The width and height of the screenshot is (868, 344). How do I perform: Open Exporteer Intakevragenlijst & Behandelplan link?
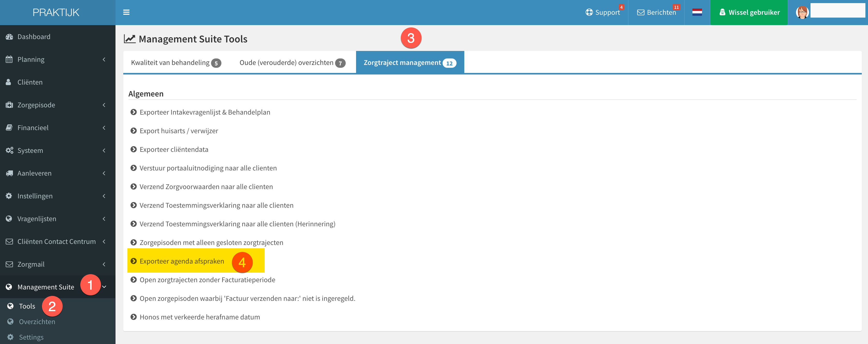click(205, 112)
